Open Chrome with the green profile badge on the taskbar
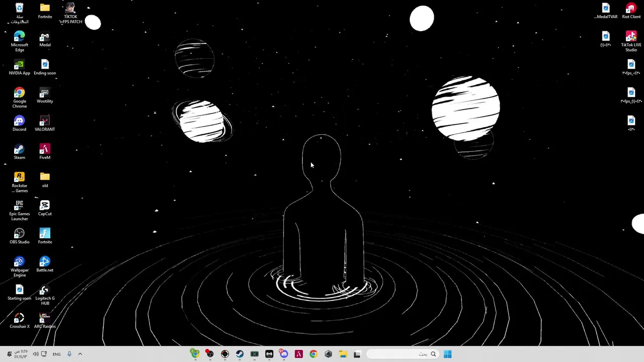 [195, 354]
